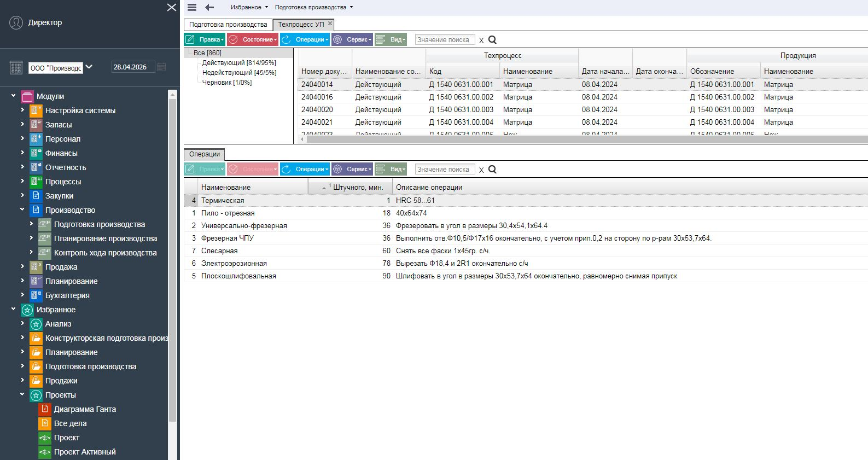Open Сервис dropdown in lower toolbar
Screen dimensions: 868x460
[x=352, y=169]
